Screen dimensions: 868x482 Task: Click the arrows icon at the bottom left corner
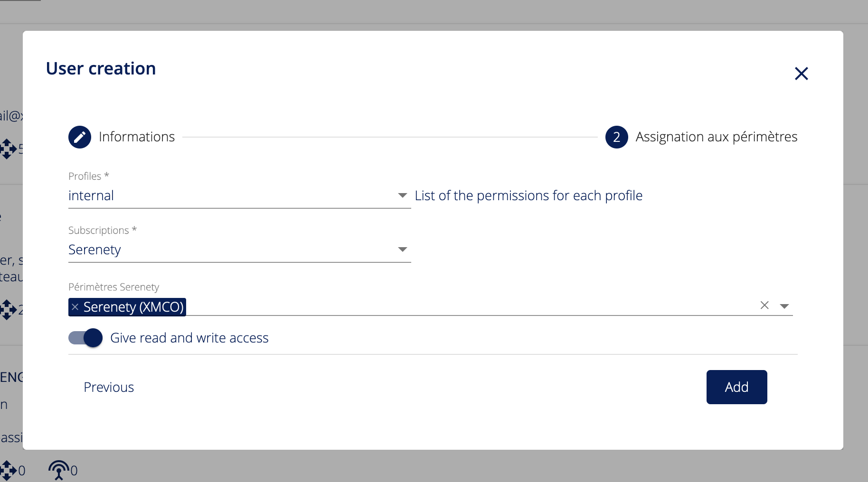[x=8, y=470]
